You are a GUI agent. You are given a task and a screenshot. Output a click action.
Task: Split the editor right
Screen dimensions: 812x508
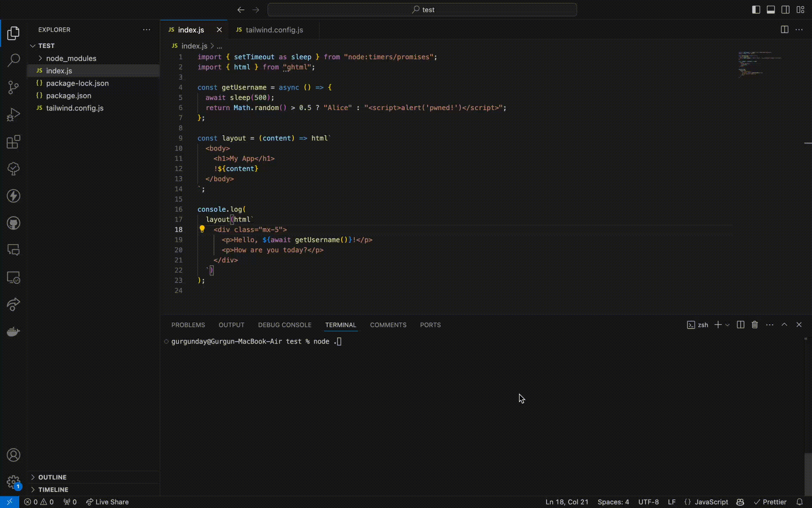click(784, 30)
